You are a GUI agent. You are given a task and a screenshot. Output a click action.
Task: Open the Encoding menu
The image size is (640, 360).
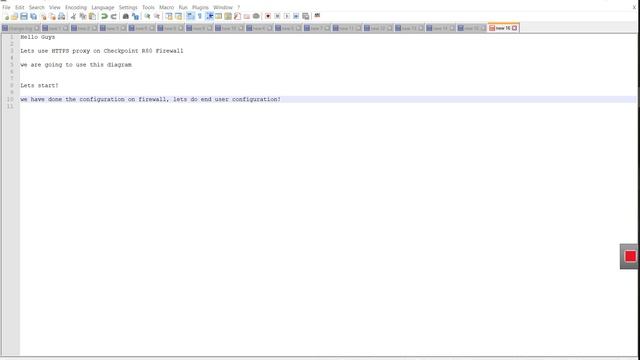76,7
